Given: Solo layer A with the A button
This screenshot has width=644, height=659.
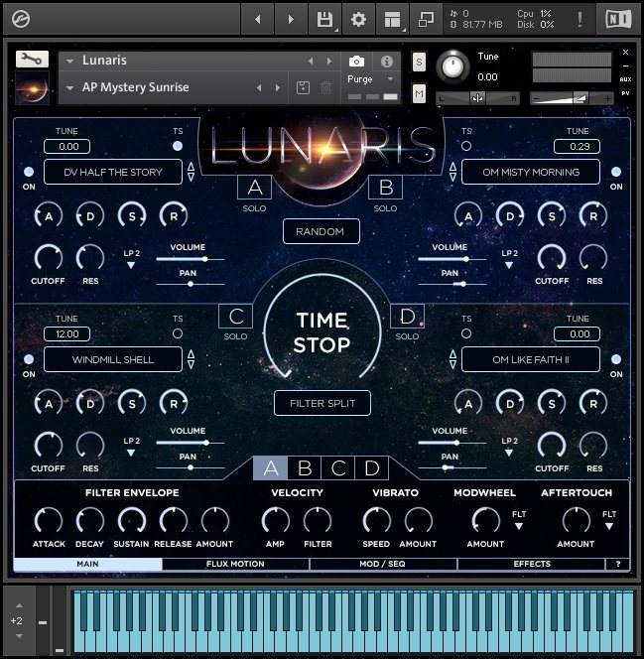Looking at the screenshot, I should [x=255, y=188].
